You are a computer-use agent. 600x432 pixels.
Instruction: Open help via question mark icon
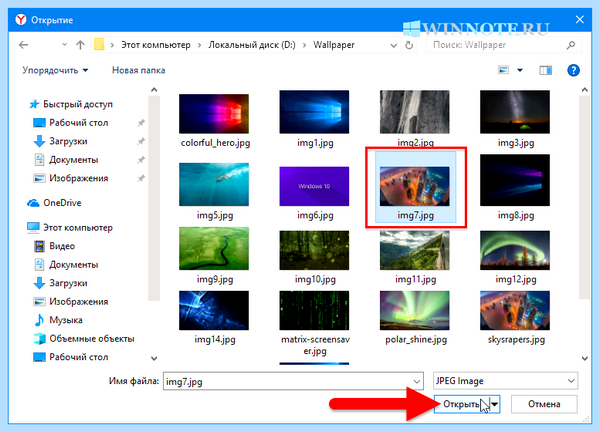click(x=573, y=70)
